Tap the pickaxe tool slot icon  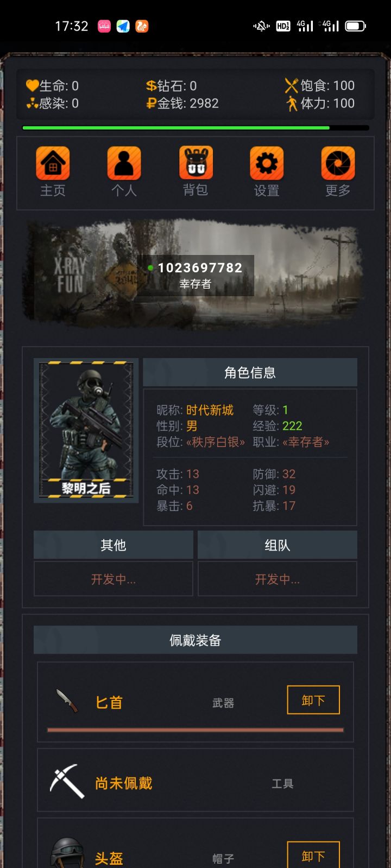(67, 781)
